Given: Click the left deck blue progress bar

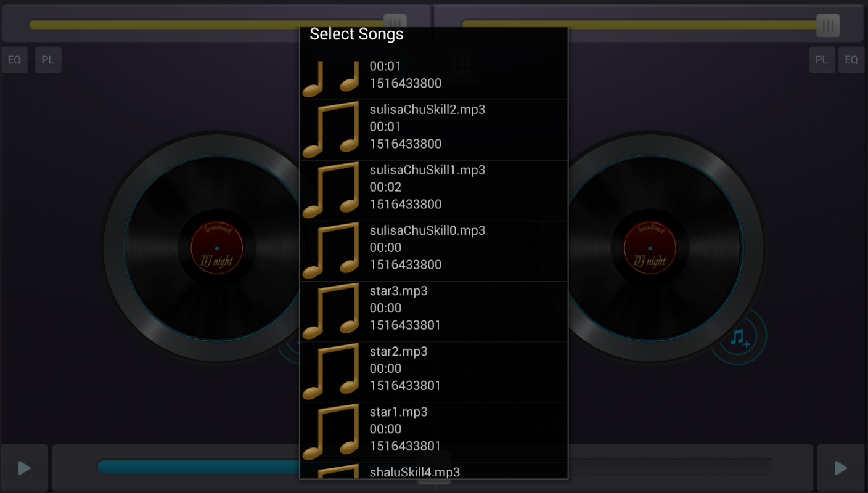Looking at the screenshot, I should click(x=199, y=467).
